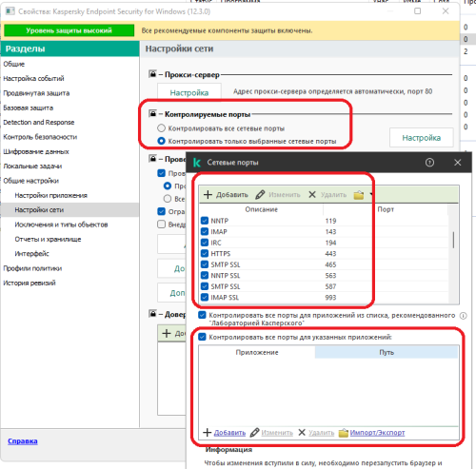Screen dimensions: 476x469
Task: Click the port value 993 in the list
Action: tap(330, 298)
